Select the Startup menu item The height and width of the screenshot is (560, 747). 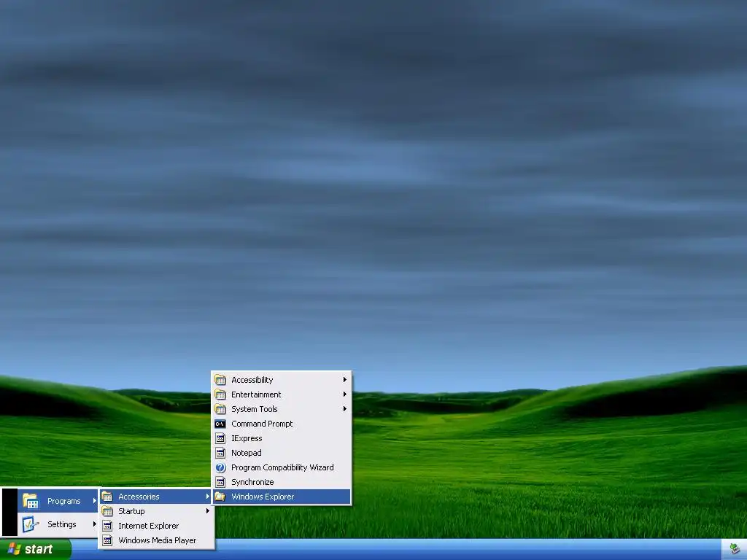tap(156, 511)
